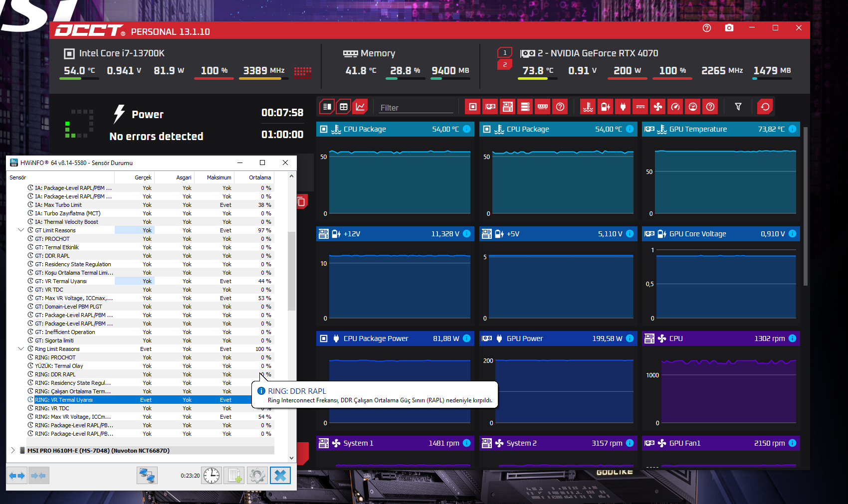Start HWiNFO logging with the sheet-plus icon
This screenshot has height=504, width=848.
234,476
